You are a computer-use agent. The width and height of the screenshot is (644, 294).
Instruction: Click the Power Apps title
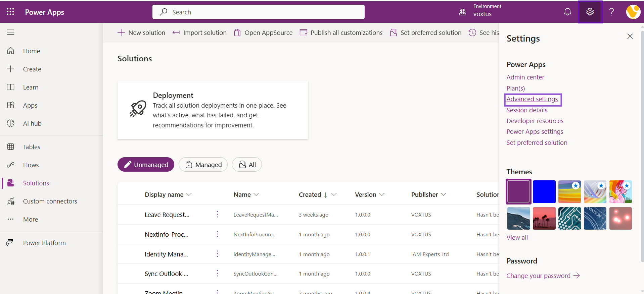[x=44, y=12]
